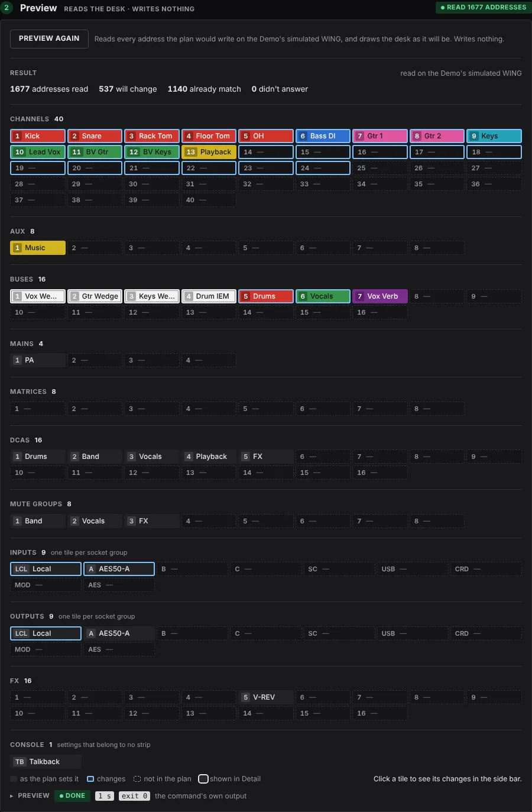Viewport: 532px width, 812px height.
Task: Click the PREVIEW AGAIN button
Action: click(x=49, y=38)
